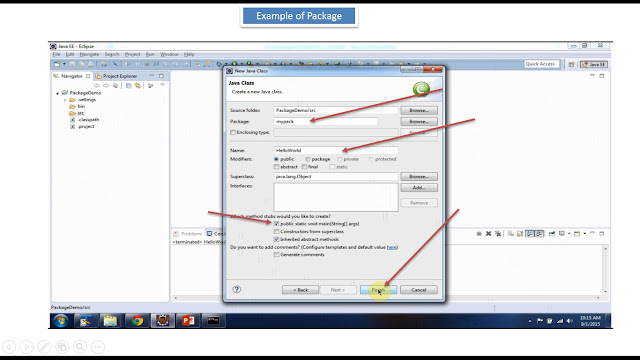Viewport: 640px width, 360px height.
Task: Toggle the Enclosing type checkbox
Action: tap(233, 132)
